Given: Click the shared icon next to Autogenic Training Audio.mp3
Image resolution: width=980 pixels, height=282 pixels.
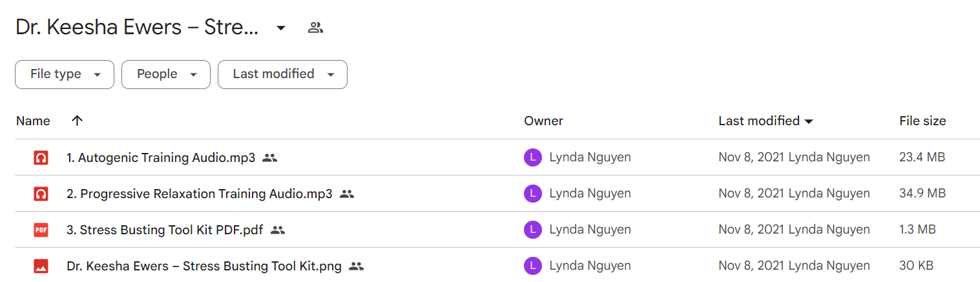Looking at the screenshot, I should pos(270,157).
